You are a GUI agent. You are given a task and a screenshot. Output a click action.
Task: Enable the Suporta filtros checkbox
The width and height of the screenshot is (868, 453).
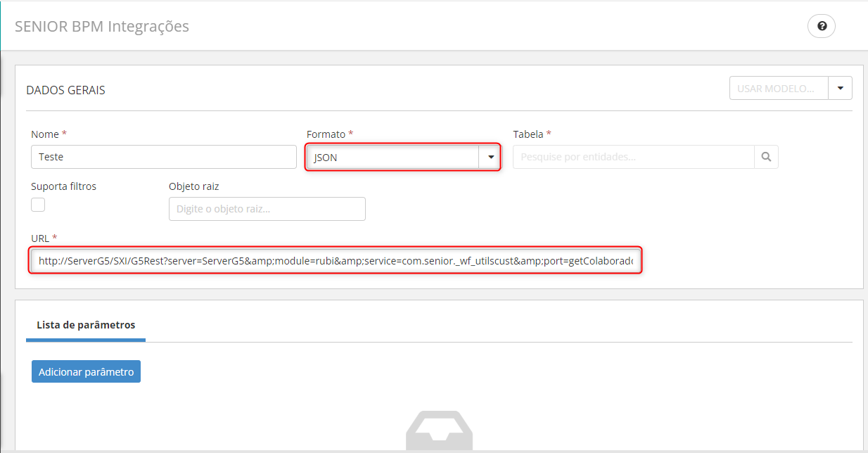coord(38,205)
